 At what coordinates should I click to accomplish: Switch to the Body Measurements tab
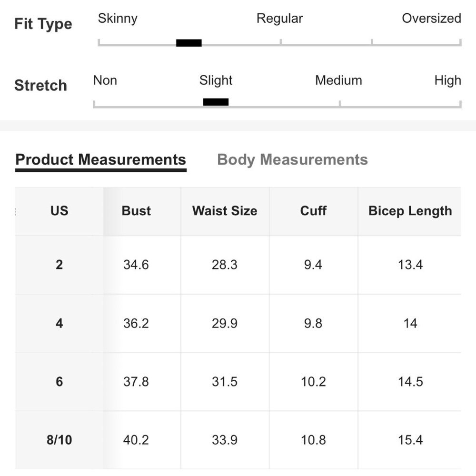coord(292,159)
